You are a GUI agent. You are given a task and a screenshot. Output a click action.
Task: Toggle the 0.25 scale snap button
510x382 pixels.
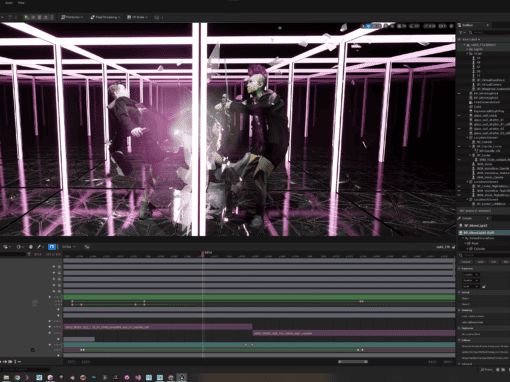tap(429, 26)
